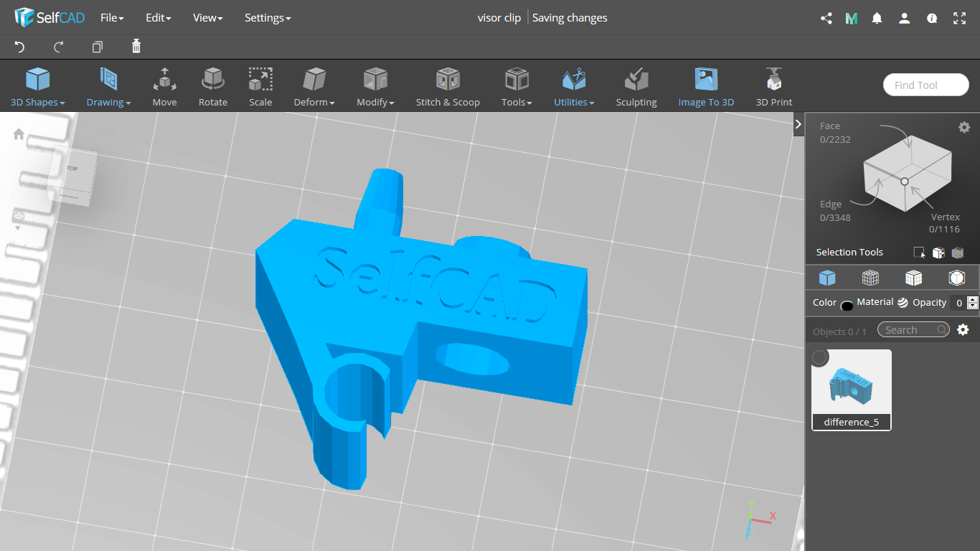980x551 pixels.
Task: Increase the Opacity stepper value
Action: [973, 299]
